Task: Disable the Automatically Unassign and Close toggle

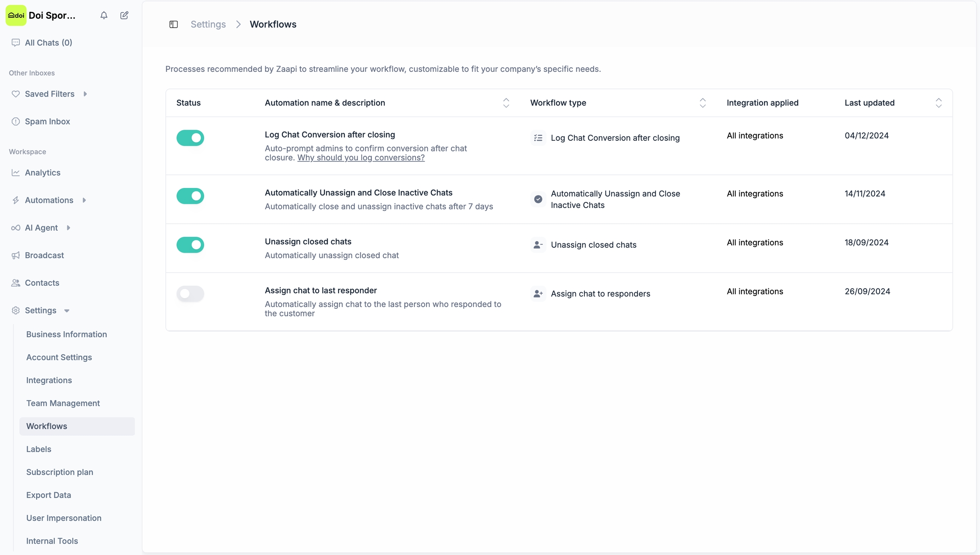Action: point(190,196)
